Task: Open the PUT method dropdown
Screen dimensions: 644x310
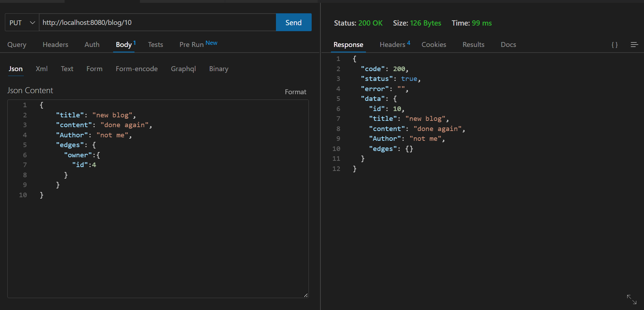Action: click(x=22, y=22)
